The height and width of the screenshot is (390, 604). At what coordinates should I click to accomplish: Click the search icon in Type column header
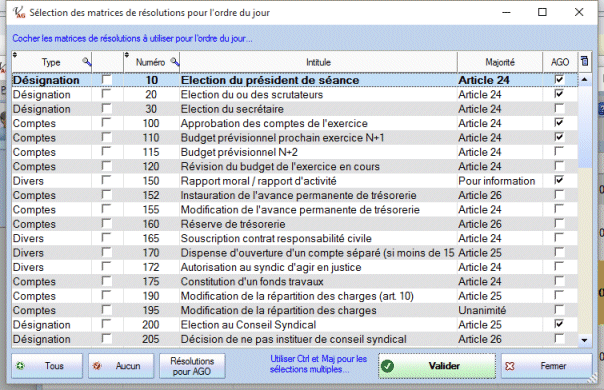tap(87, 62)
